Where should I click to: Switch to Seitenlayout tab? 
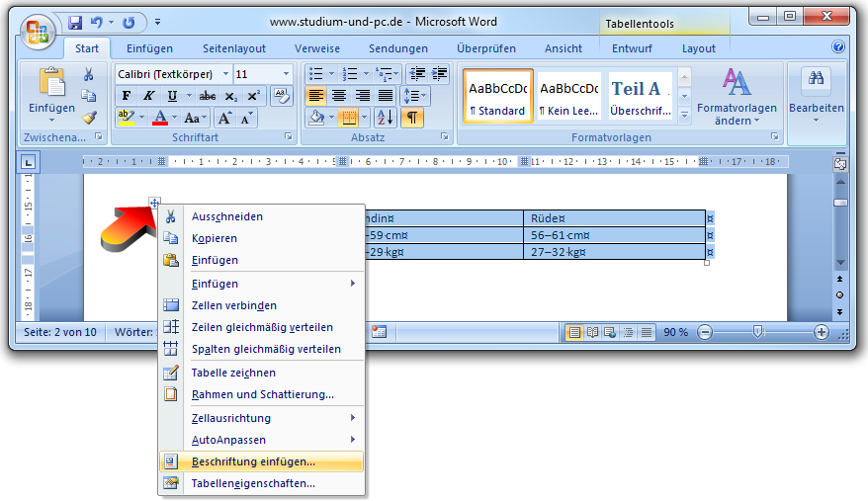234,48
